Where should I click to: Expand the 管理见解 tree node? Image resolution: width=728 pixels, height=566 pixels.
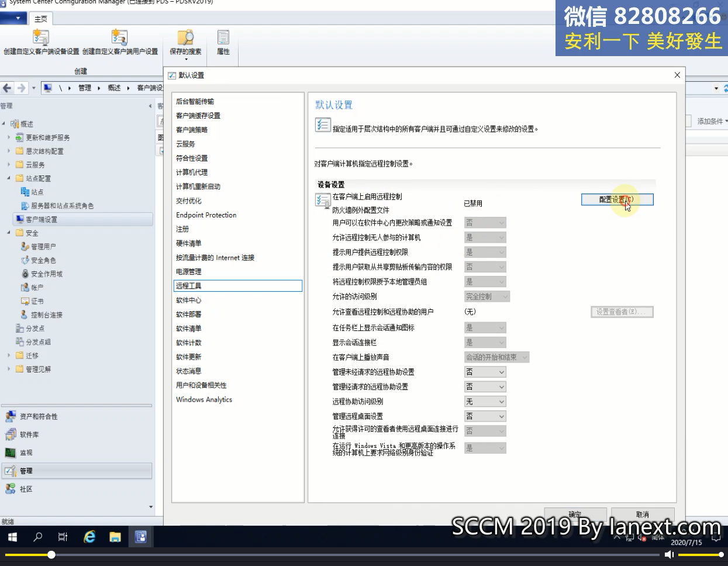(x=9, y=369)
